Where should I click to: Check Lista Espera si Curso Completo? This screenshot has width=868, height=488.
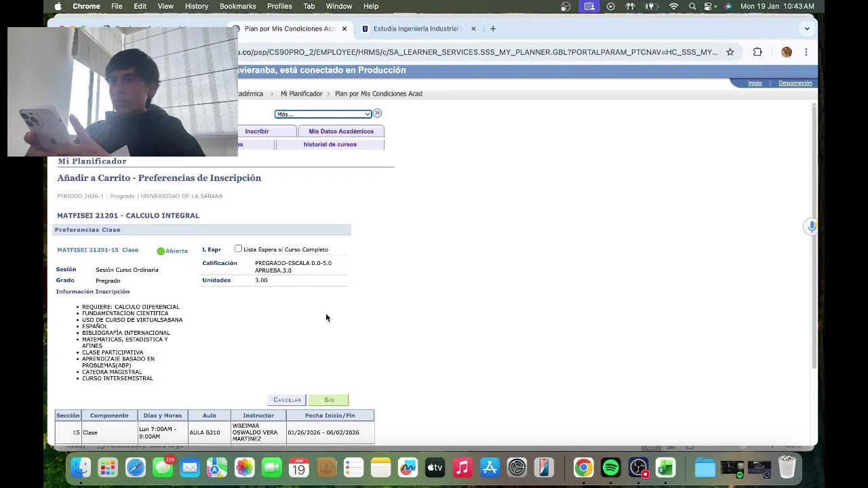tap(238, 249)
